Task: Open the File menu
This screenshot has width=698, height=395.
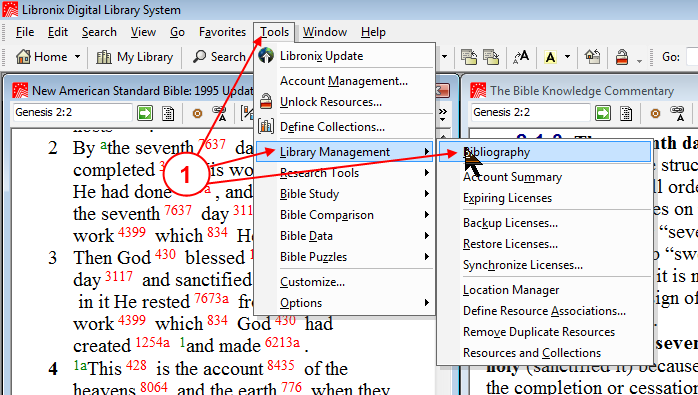Action: [25, 32]
